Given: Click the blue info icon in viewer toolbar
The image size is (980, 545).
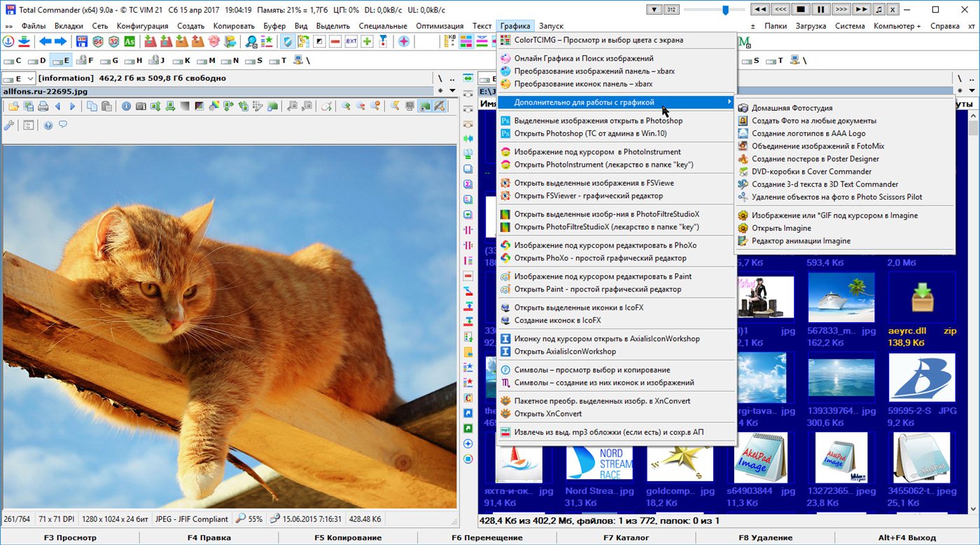Looking at the screenshot, I should (x=126, y=106).
